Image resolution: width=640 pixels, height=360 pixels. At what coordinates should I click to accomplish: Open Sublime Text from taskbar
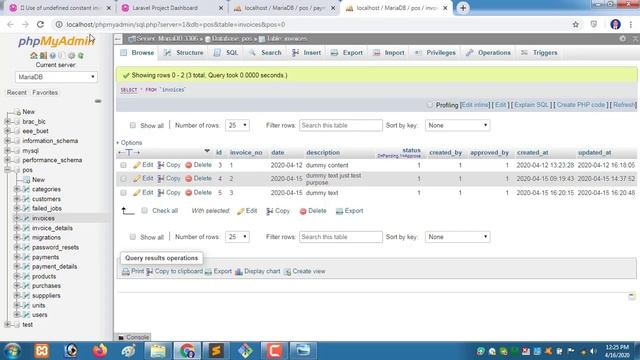216,351
